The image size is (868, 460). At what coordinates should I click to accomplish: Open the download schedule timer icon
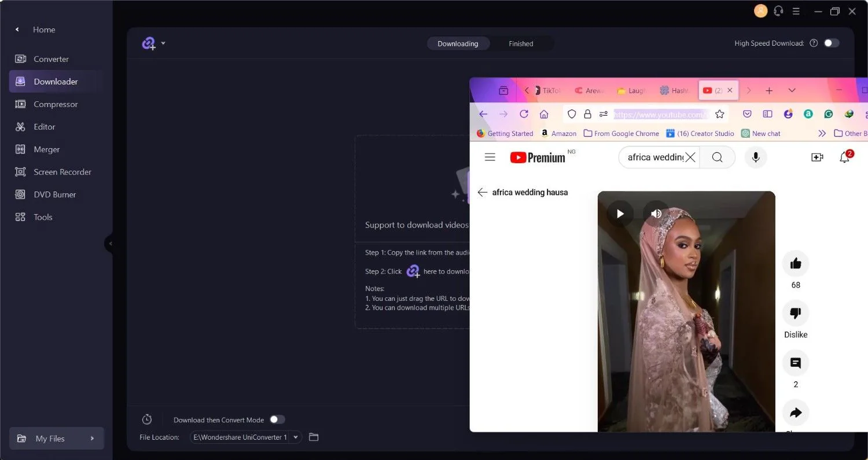tap(147, 419)
